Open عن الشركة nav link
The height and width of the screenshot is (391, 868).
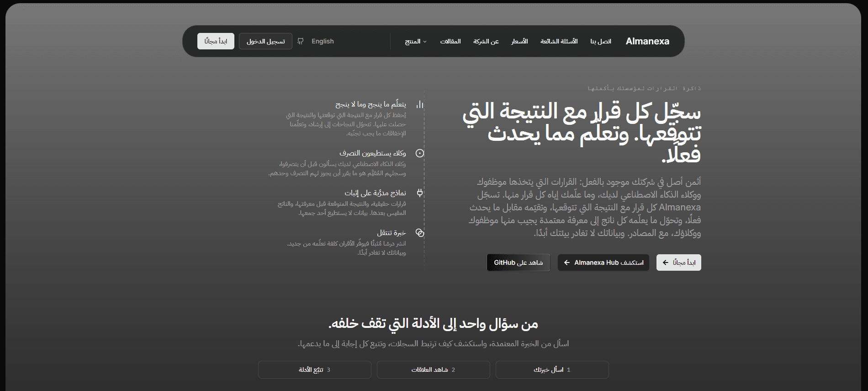pos(486,41)
